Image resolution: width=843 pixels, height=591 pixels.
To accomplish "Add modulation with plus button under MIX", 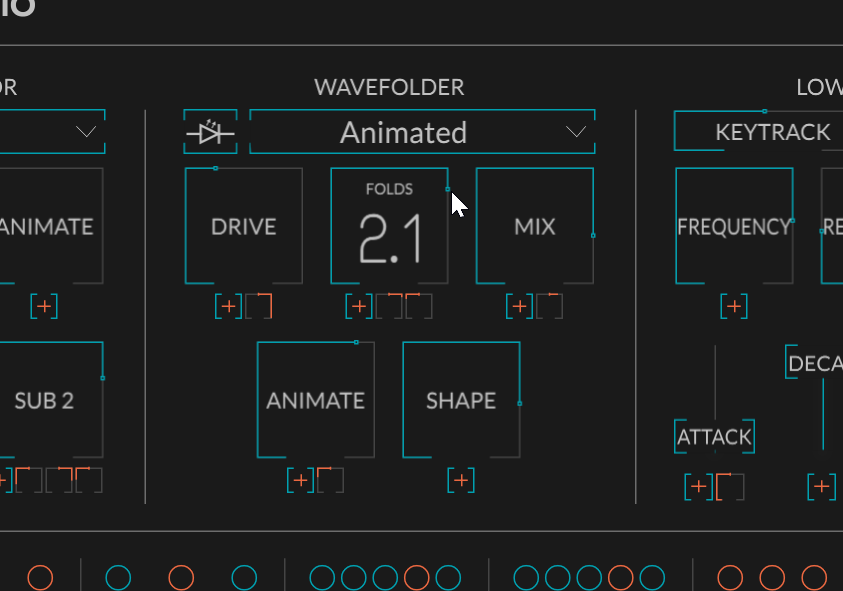I will click(519, 307).
